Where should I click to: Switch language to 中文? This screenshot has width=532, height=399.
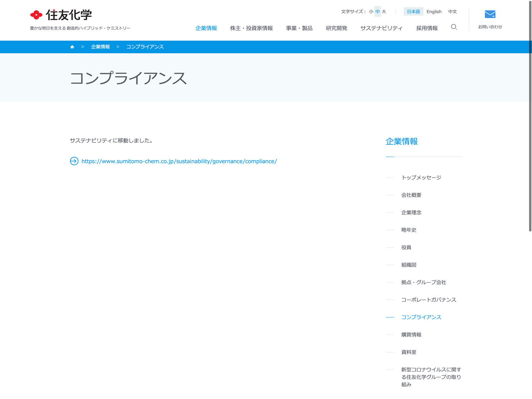(452, 12)
